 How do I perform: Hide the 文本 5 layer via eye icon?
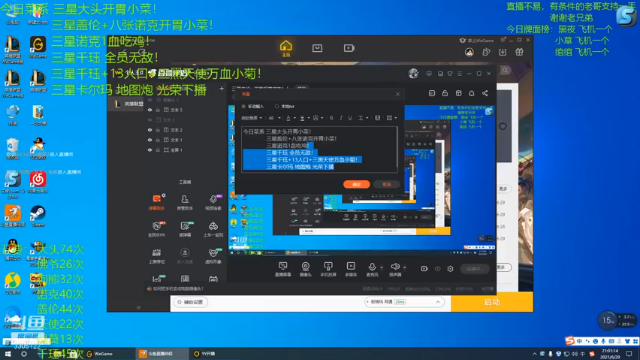coord(150,110)
